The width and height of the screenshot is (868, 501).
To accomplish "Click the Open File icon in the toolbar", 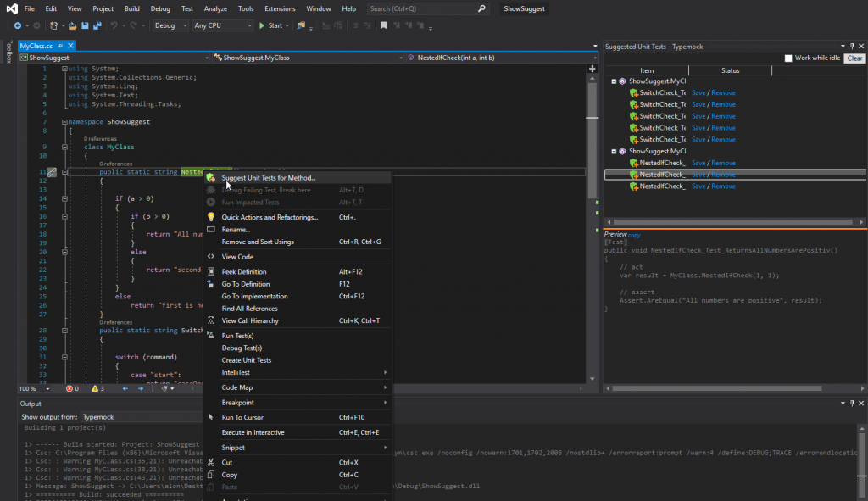I will 72,25.
